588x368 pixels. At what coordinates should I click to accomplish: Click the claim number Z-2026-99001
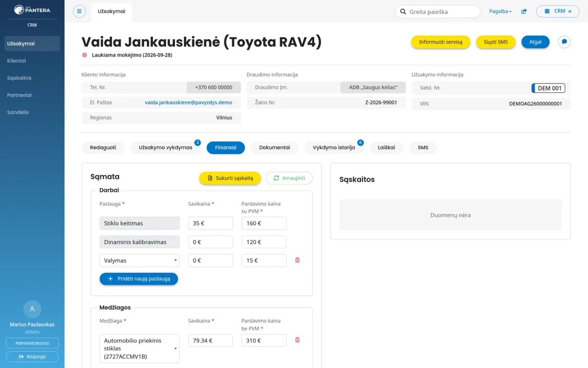[x=381, y=103]
